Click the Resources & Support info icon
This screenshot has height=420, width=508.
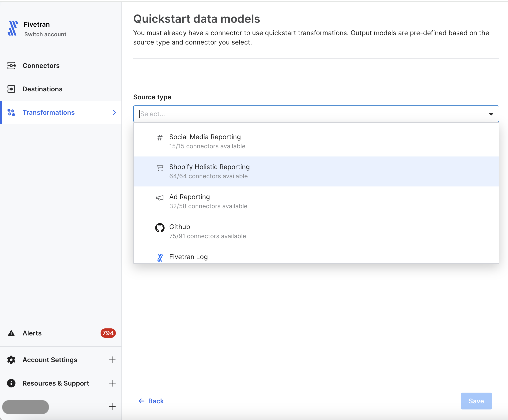coord(11,383)
